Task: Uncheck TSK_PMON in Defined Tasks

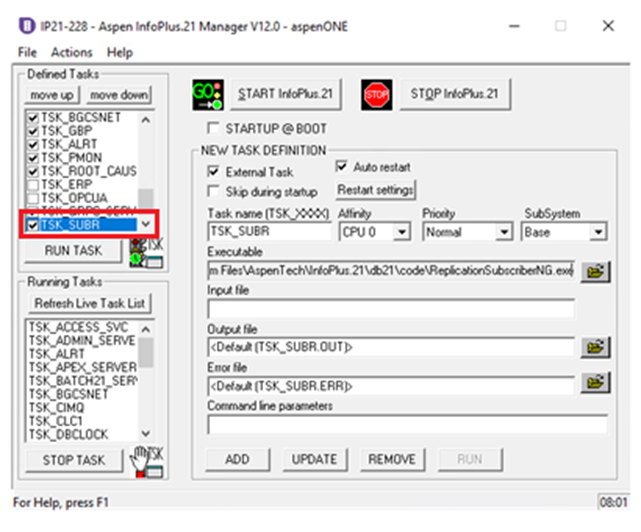Action: pos(33,158)
